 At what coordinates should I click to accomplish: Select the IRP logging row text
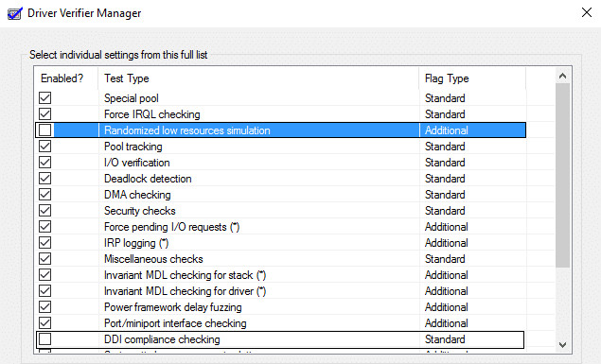click(x=136, y=243)
